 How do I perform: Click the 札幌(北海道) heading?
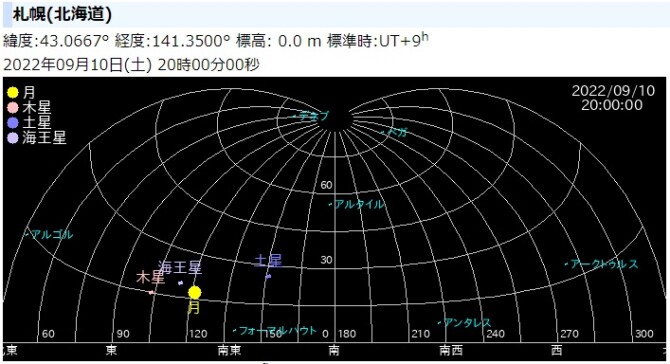pos(62,14)
